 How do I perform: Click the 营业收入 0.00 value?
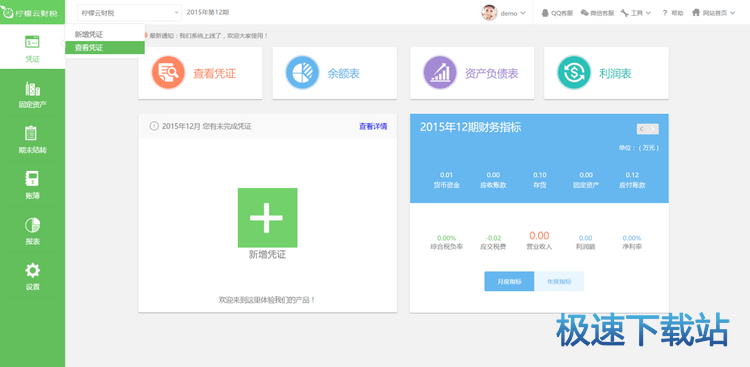pyautogui.click(x=539, y=235)
